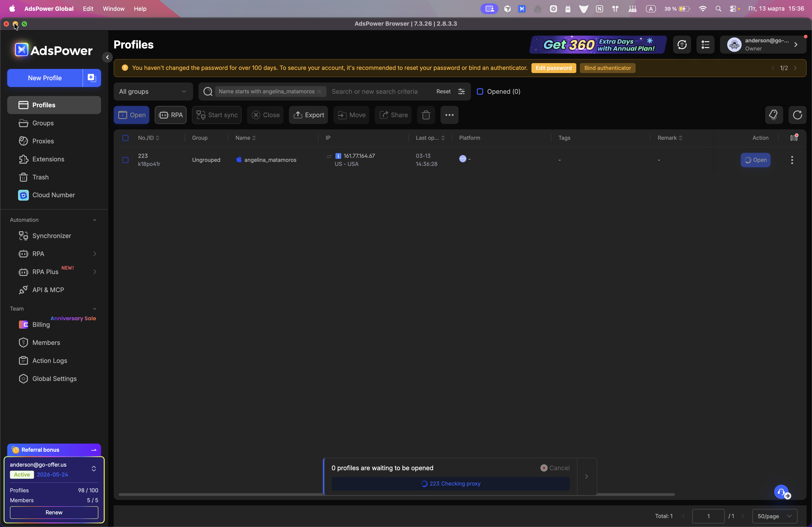Open the three-dot more actions toolbar button
This screenshot has width=812, height=527.
pyautogui.click(x=449, y=115)
